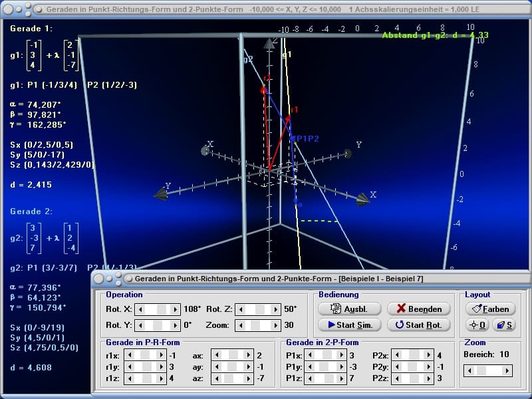Click the P1P2 point label
532x399 pixels.
click(x=308, y=138)
